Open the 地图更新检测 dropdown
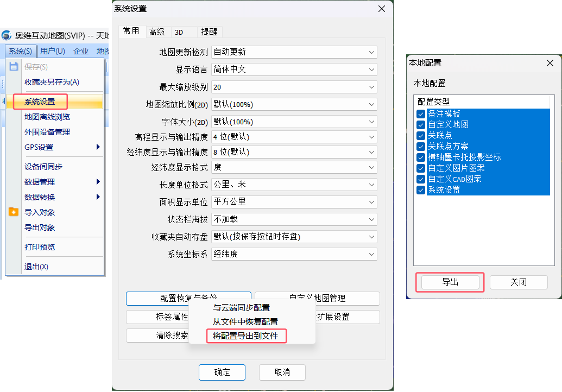Viewport: 562px width, 392px height. click(294, 52)
